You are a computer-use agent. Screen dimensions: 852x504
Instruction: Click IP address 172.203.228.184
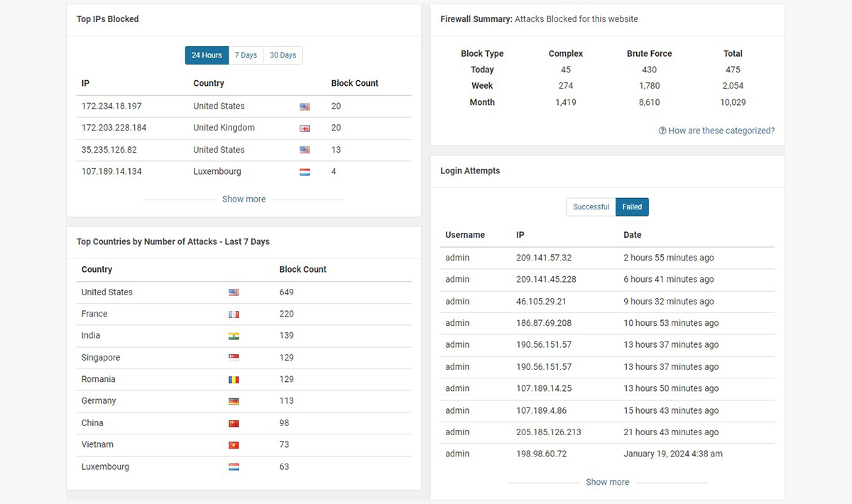pyautogui.click(x=114, y=128)
